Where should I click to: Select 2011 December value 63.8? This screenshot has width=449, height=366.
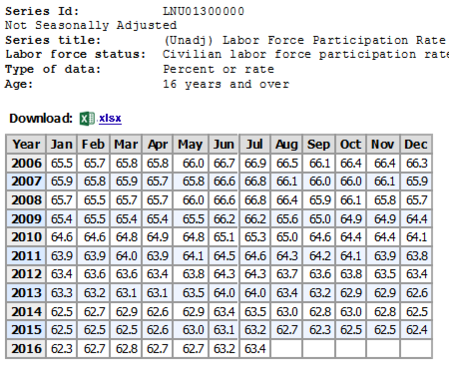coord(416,256)
